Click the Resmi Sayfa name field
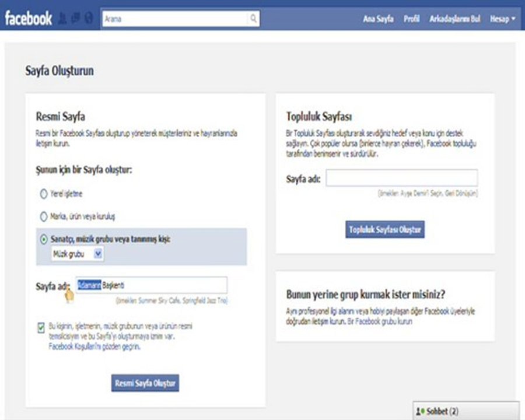The width and height of the screenshot is (525, 420). click(151, 285)
